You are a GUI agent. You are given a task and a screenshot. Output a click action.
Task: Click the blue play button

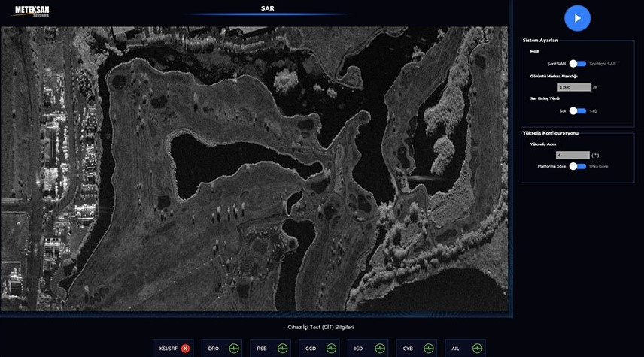pos(577,18)
